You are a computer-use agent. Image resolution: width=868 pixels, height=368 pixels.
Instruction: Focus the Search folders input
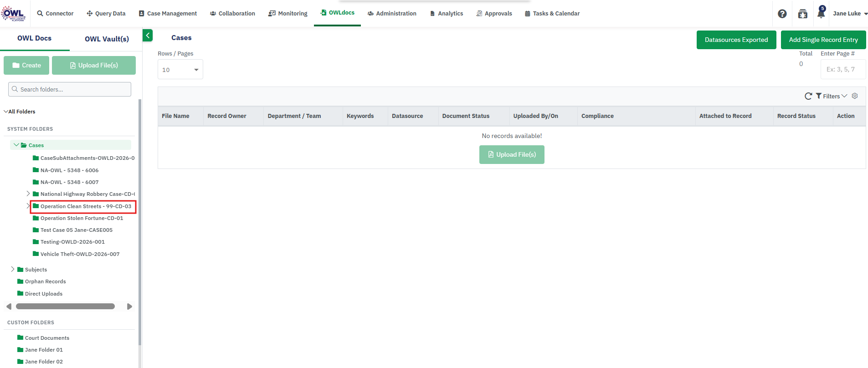point(70,89)
